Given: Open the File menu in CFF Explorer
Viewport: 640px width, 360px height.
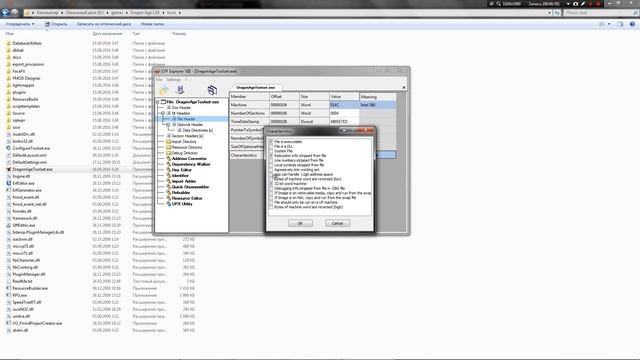Looking at the screenshot, I should (159, 80).
